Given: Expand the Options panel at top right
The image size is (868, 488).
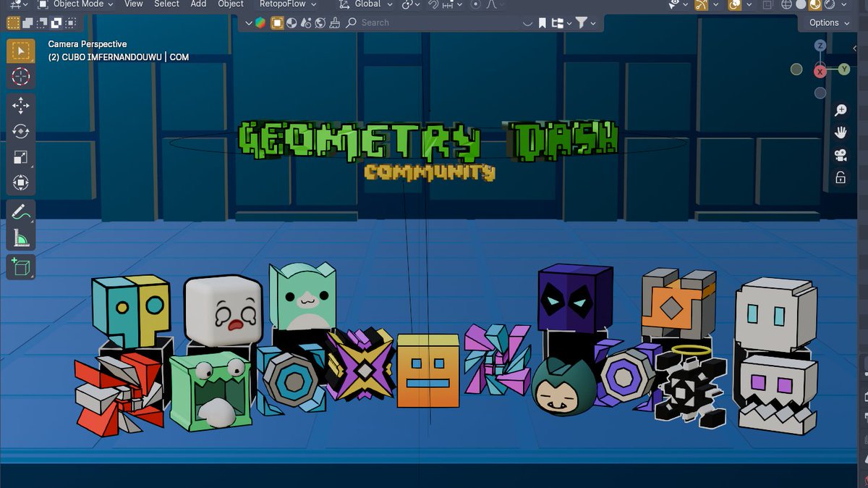Looking at the screenshot, I should [826, 22].
